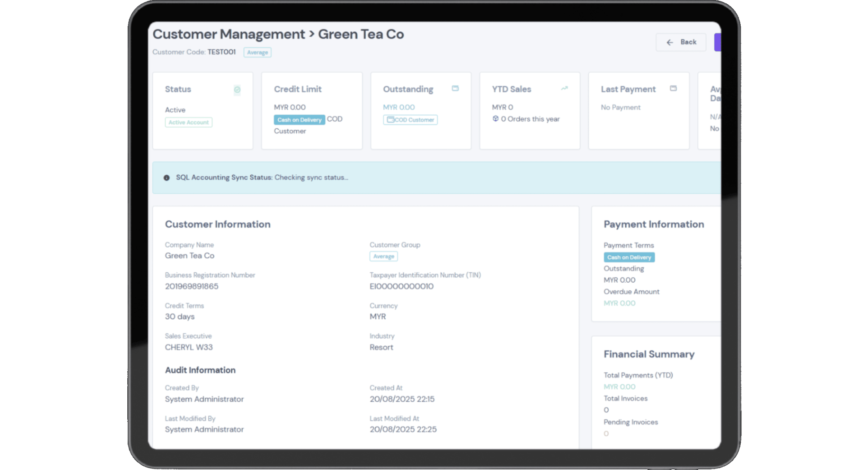Viewport: 868px width, 470px height.
Task: Click the orders box icon under YTD Sales
Action: pos(495,119)
